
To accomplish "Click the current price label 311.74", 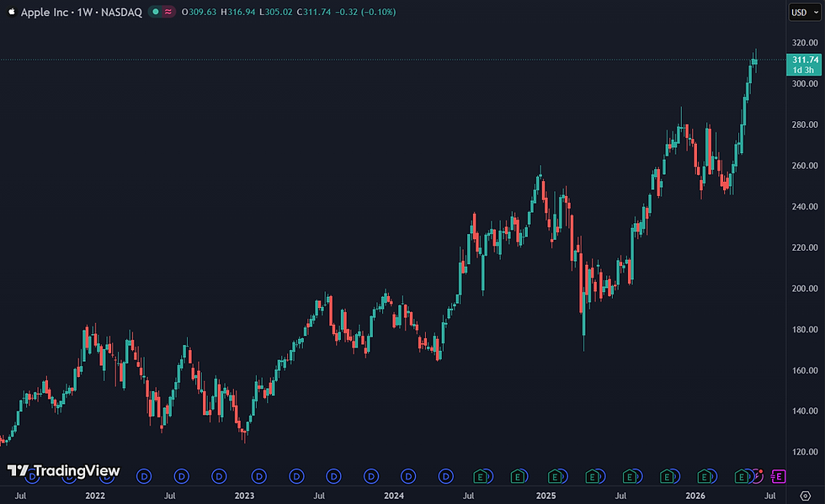I will point(804,65).
